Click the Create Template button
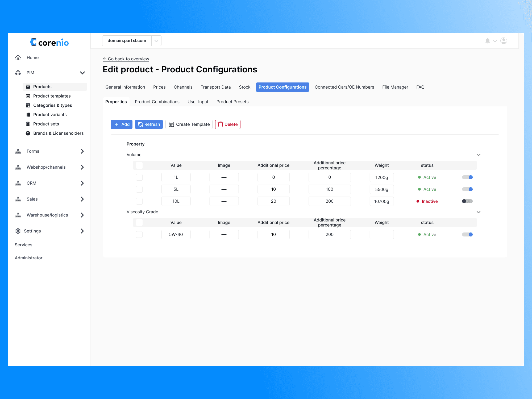532x399 pixels. tap(189, 124)
